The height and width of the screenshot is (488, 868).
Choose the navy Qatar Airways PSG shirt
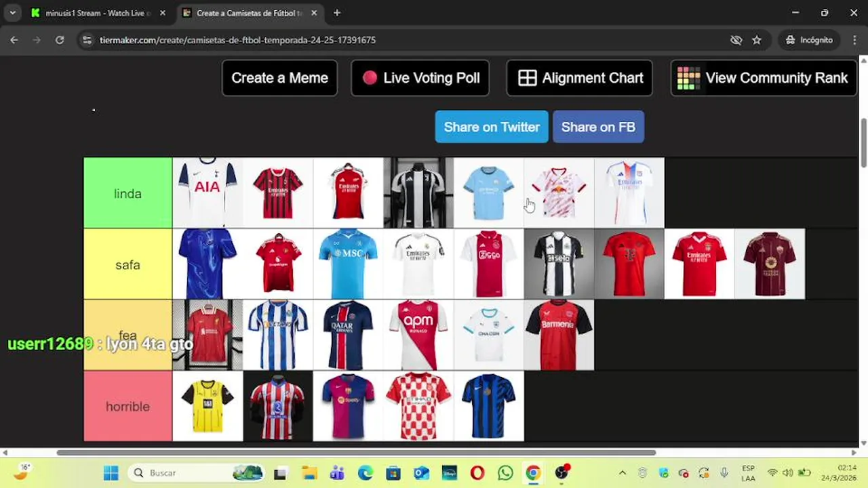pyautogui.click(x=348, y=335)
